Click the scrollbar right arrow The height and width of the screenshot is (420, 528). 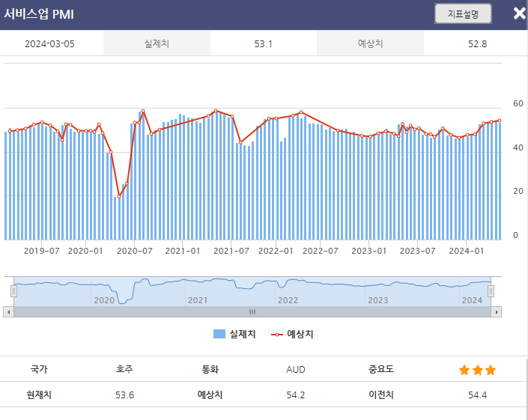point(497,312)
